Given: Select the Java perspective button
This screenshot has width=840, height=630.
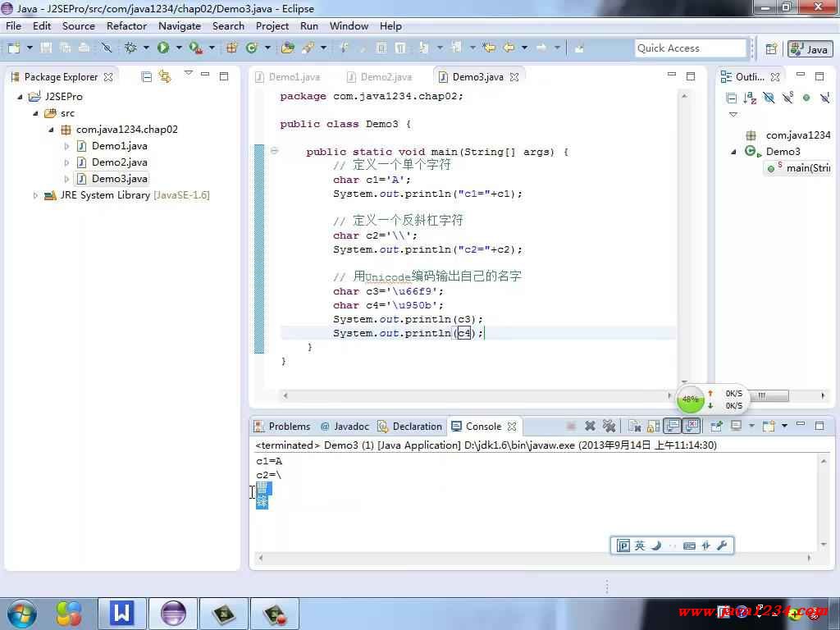Looking at the screenshot, I should pos(810,49).
